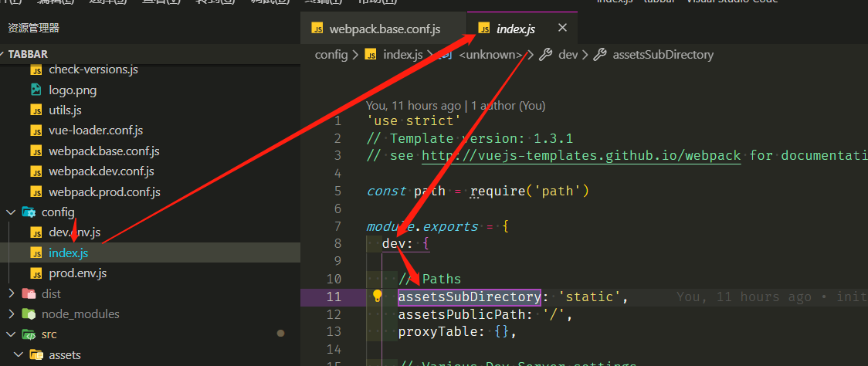This screenshot has width=868, height=366.
Task: Click the config folder icon
Action: click(x=29, y=212)
